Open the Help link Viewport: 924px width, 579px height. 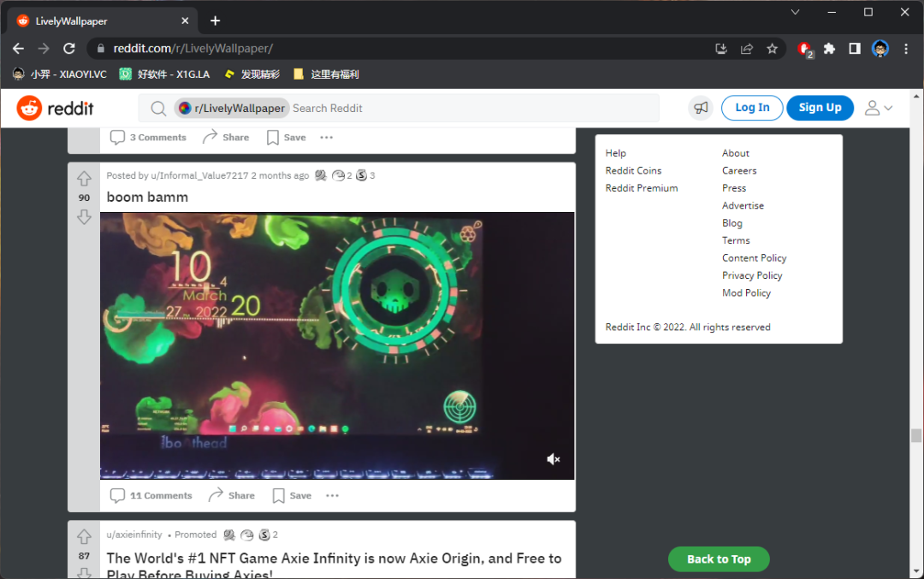click(615, 153)
